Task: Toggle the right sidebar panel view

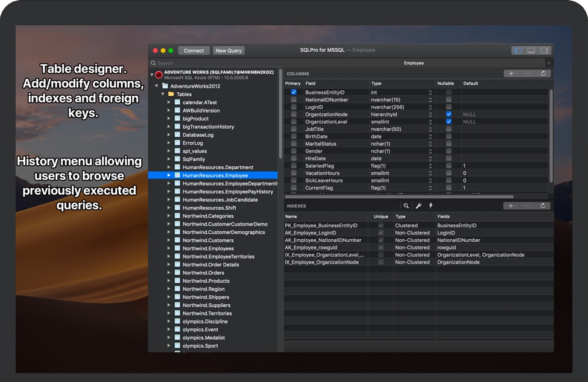Action: [x=544, y=51]
